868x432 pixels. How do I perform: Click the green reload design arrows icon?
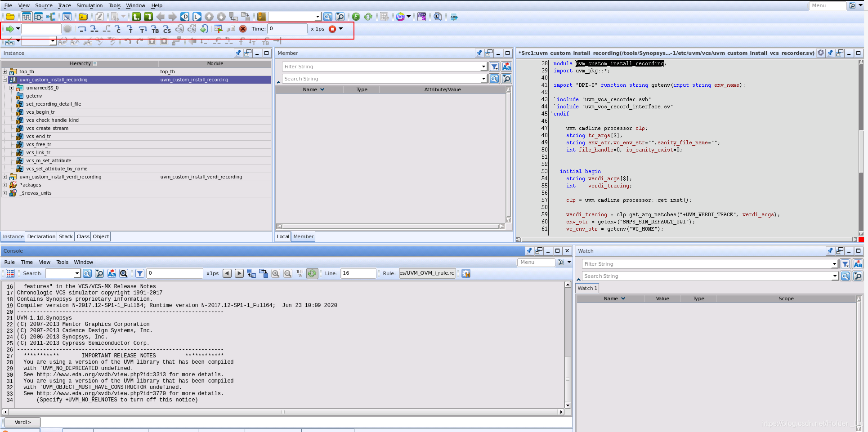(x=368, y=17)
